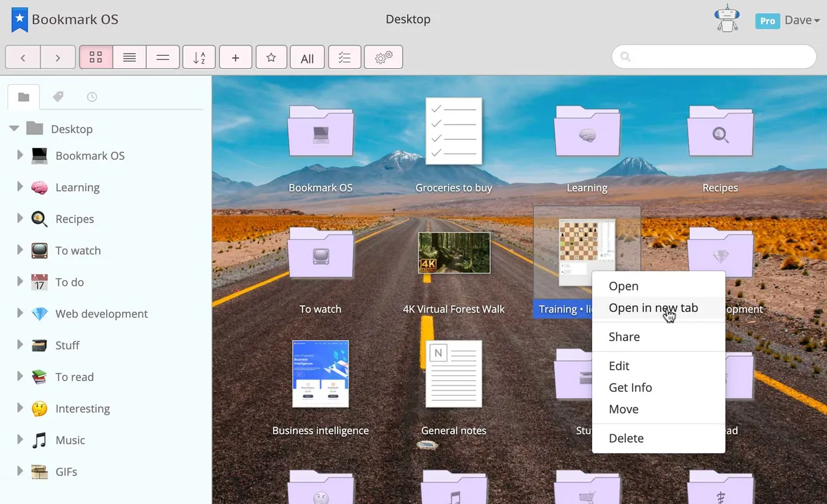Switch to grid icon view
The height and width of the screenshot is (504, 827).
point(96,58)
